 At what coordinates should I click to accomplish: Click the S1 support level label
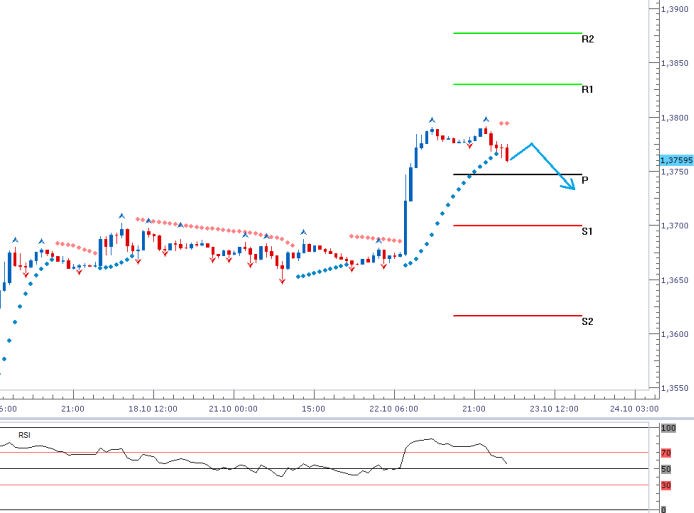(587, 231)
